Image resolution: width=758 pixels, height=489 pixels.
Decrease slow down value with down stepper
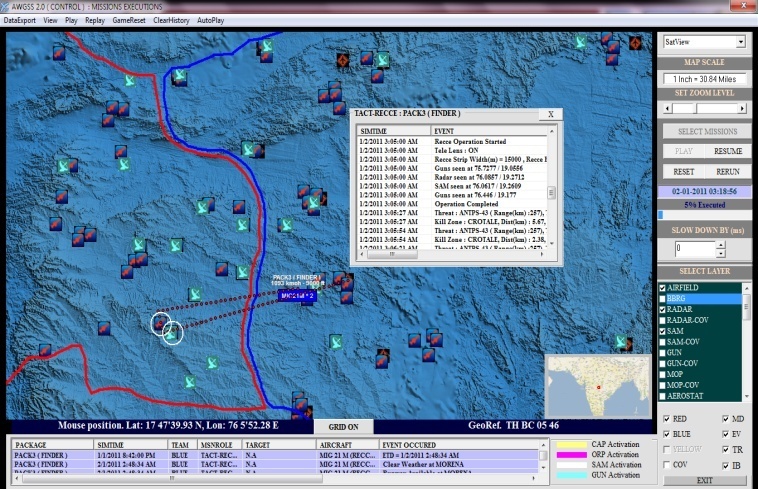[x=721, y=253]
